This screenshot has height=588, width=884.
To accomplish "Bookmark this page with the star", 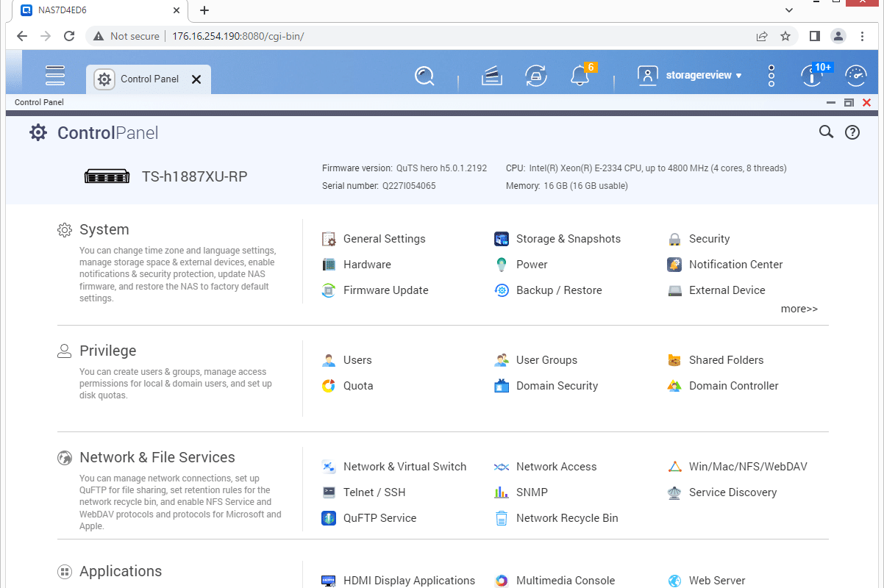I will click(x=785, y=36).
